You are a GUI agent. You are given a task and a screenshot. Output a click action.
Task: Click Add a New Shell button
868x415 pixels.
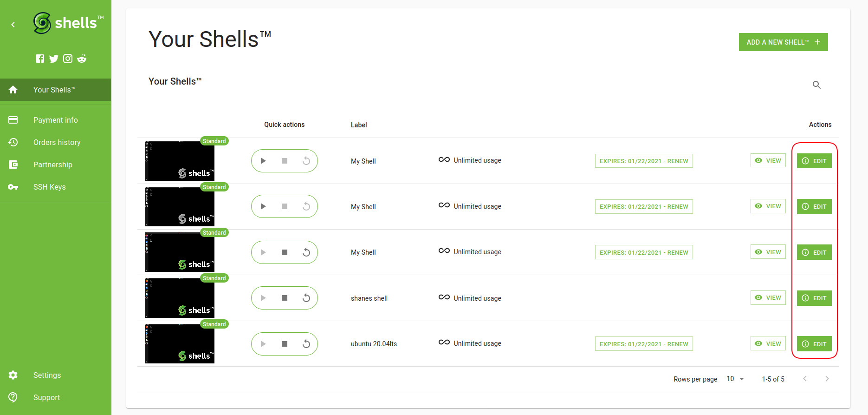pyautogui.click(x=783, y=42)
